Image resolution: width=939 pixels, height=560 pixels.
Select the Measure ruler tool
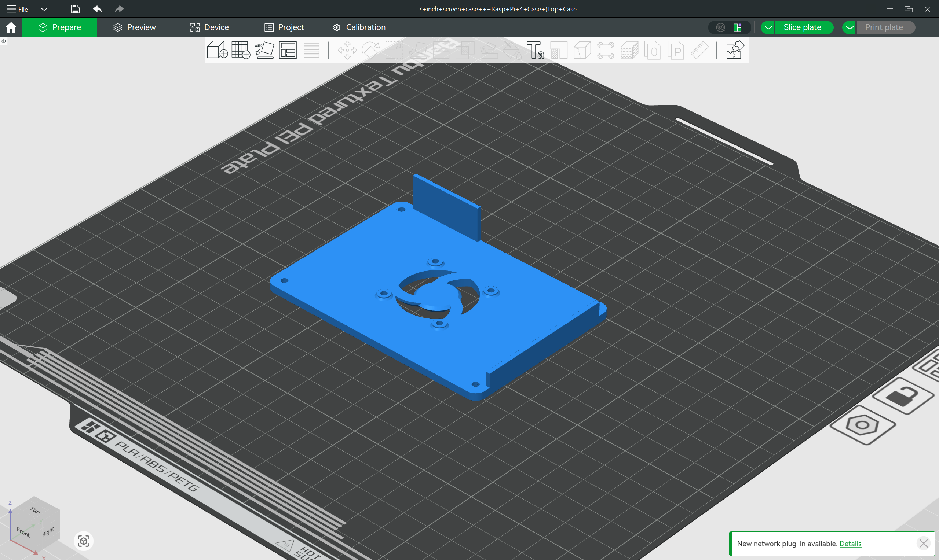coord(699,50)
